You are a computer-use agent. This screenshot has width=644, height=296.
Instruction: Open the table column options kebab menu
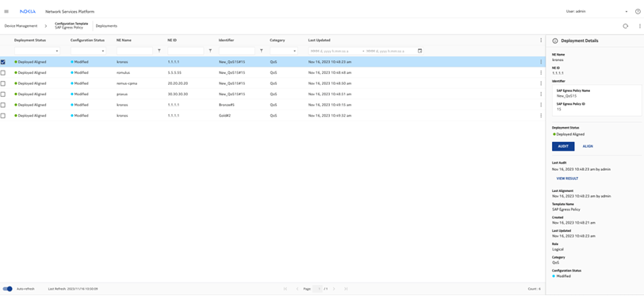[x=541, y=40]
